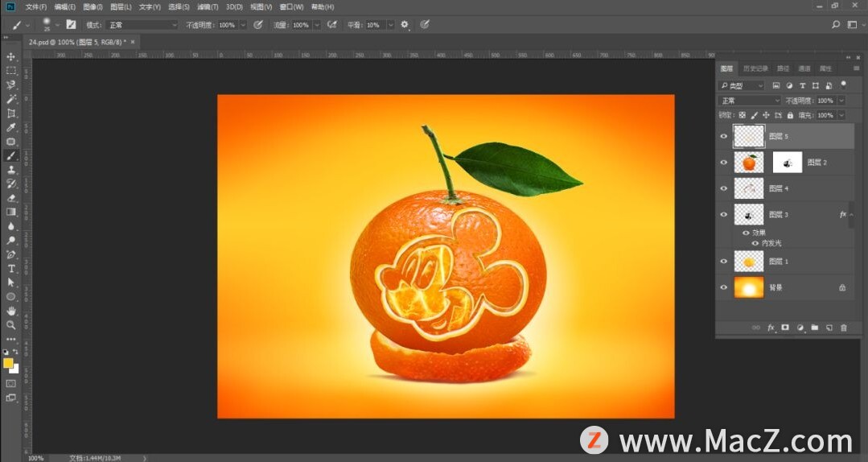Hide layer 图层 4
The image size is (868, 462).
[x=723, y=188]
